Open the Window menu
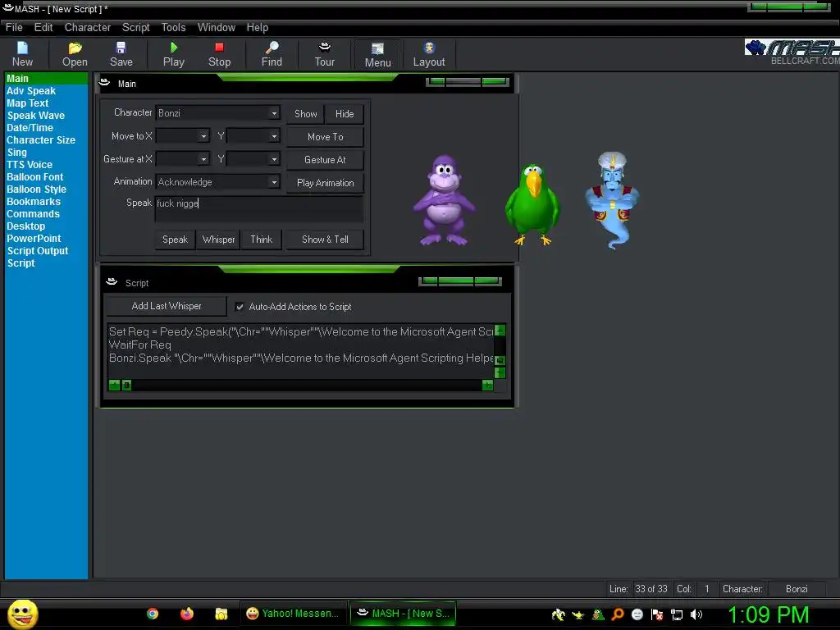The width and height of the screenshot is (840, 630). coord(217,27)
